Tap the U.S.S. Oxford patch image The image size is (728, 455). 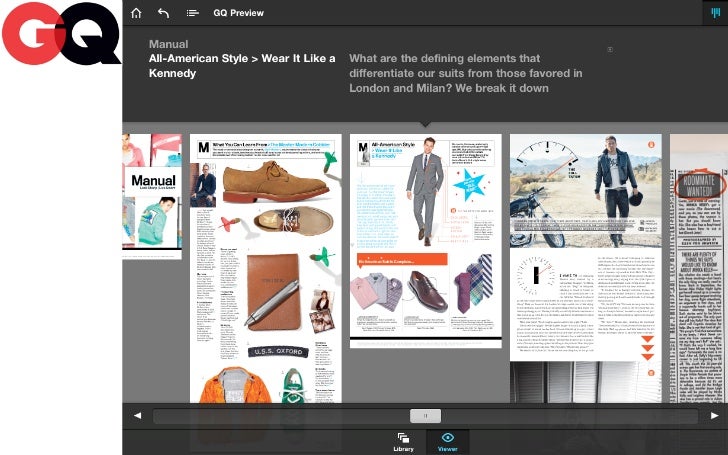(278, 351)
